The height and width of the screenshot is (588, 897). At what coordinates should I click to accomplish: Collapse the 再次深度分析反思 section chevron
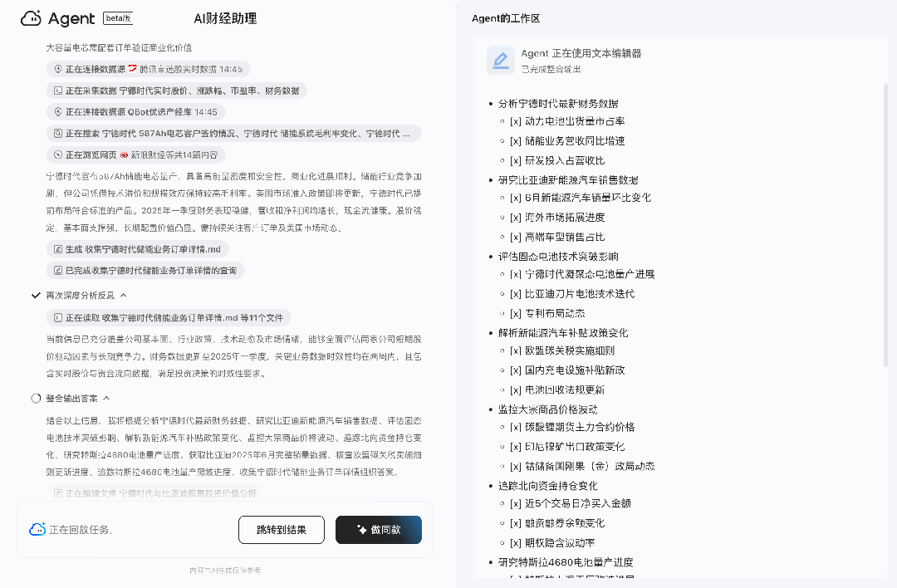pos(124,295)
